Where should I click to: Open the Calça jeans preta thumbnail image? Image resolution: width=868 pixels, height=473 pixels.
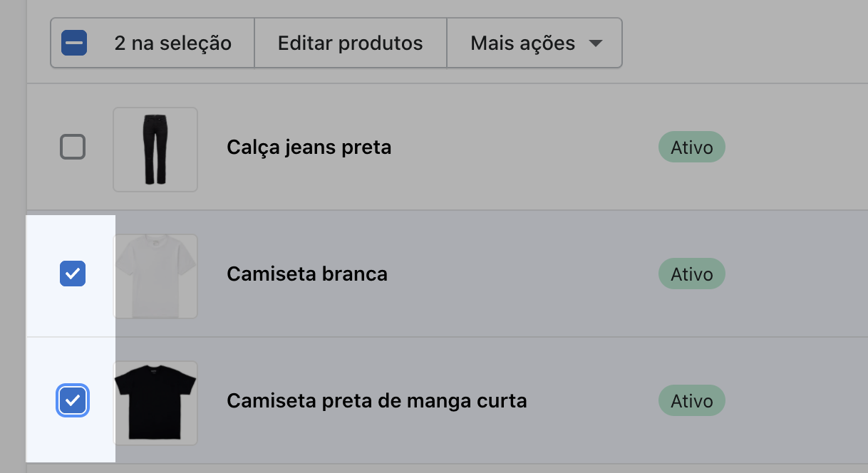[x=155, y=150]
